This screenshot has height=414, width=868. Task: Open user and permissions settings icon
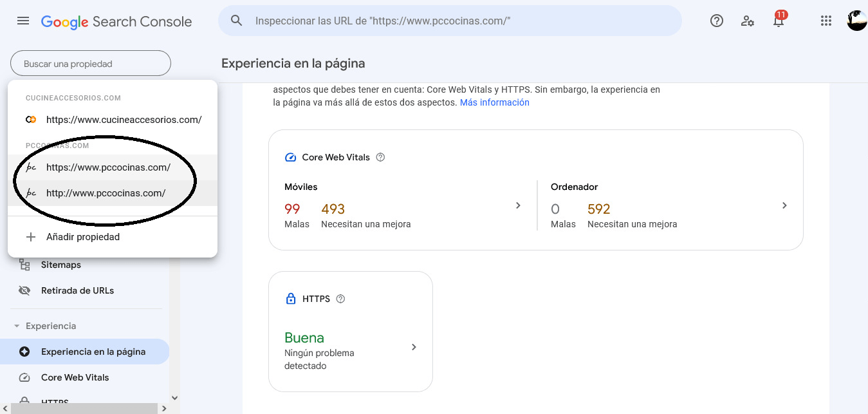747,21
